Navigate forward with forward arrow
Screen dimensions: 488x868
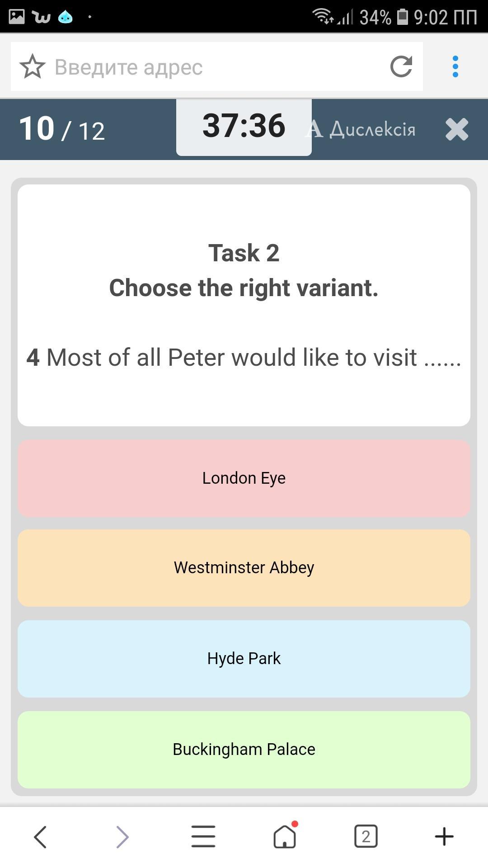coord(122,837)
